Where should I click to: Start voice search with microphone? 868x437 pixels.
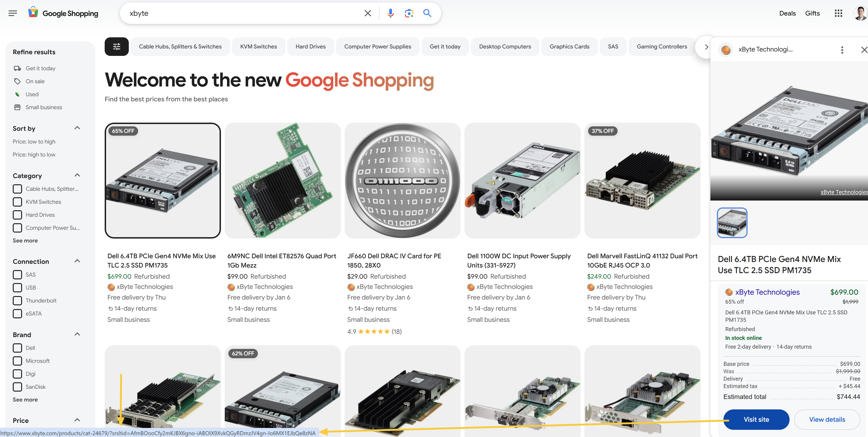click(x=390, y=13)
